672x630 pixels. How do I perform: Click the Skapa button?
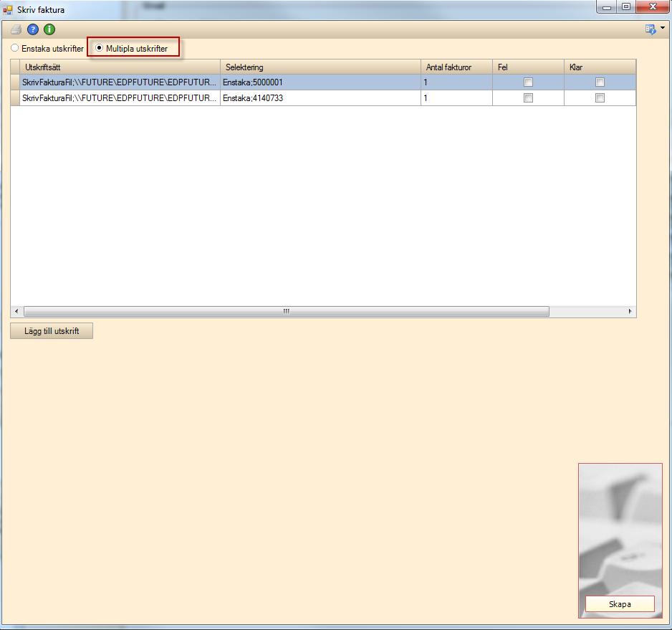point(620,603)
